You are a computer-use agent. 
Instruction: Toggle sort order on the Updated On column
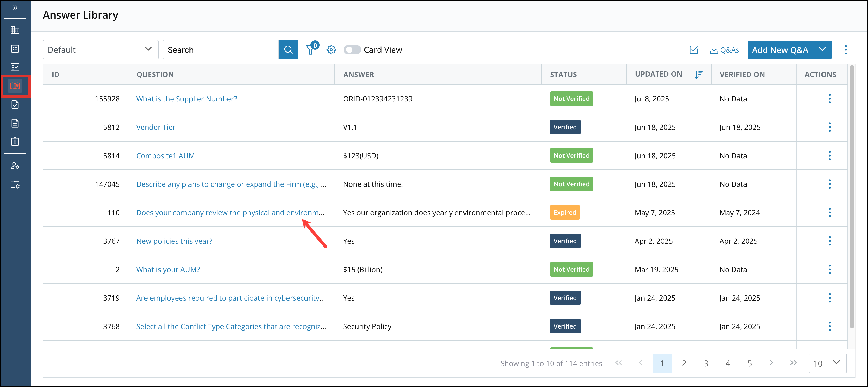pos(699,75)
